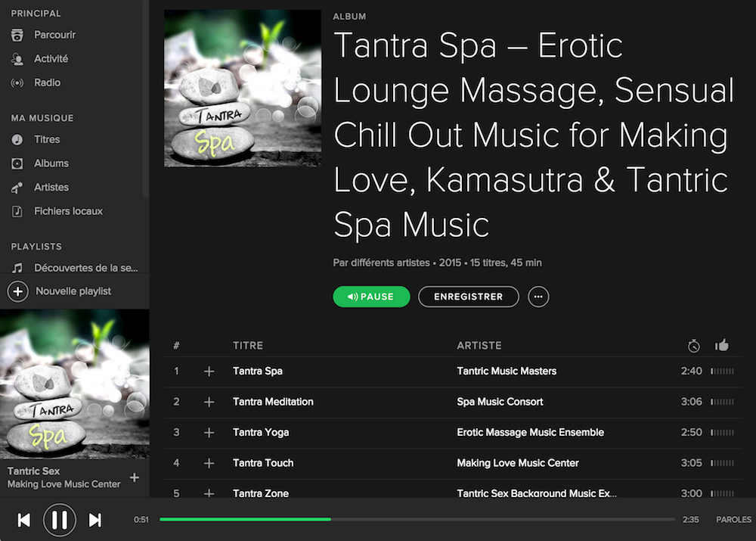This screenshot has height=541, width=756.
Task: Click the Fichiers locaux file icon
Action: 17,211
